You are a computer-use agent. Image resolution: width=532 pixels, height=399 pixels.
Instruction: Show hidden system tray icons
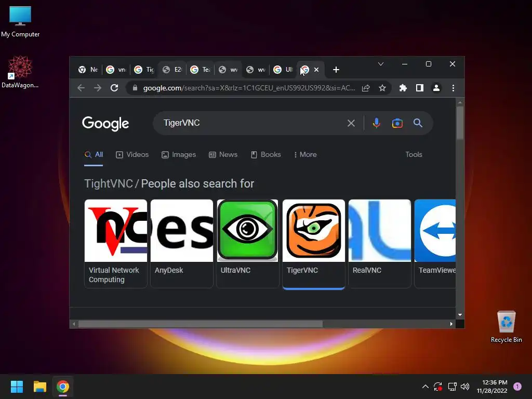[x=425, y=387]
